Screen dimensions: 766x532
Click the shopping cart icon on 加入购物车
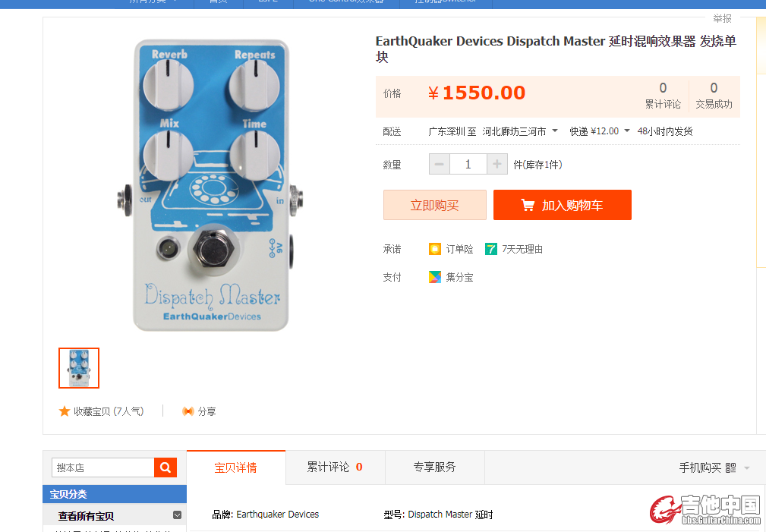pyautogui.click(x=528, y=205)
